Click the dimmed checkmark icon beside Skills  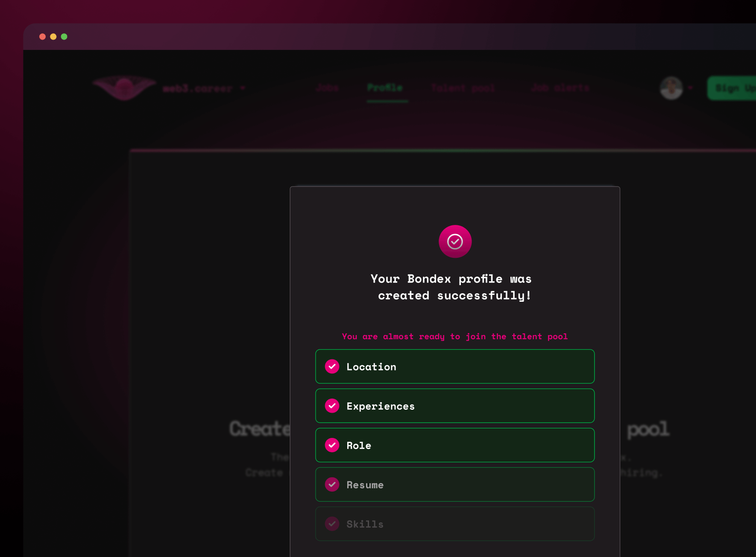coord(332,524)
